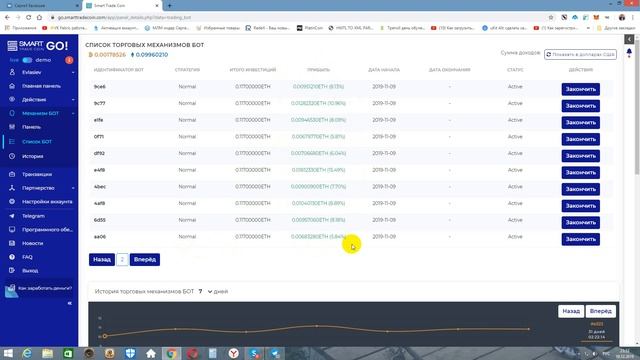Sort by the ПРИБЫЛЬ column header
The width and height of the screenshot is (640, 360).
[318, 70]
